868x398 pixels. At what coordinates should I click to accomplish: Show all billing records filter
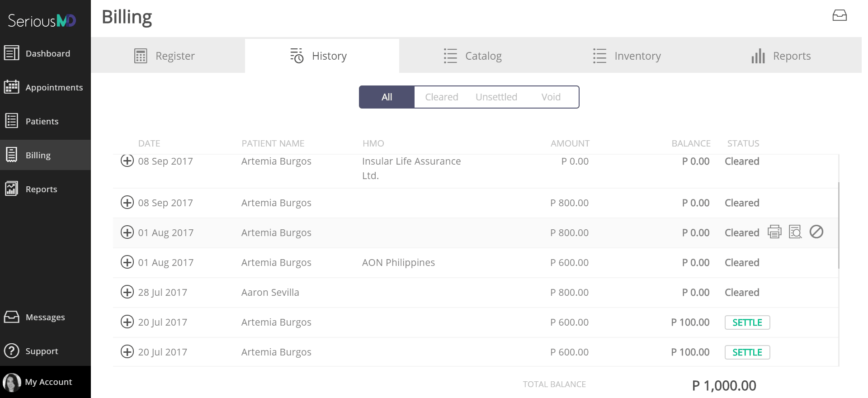coord(387,97)
